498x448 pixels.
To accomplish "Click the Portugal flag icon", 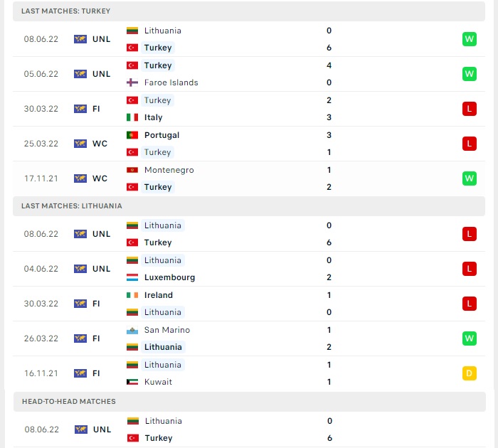I will (x=132, y=135).
